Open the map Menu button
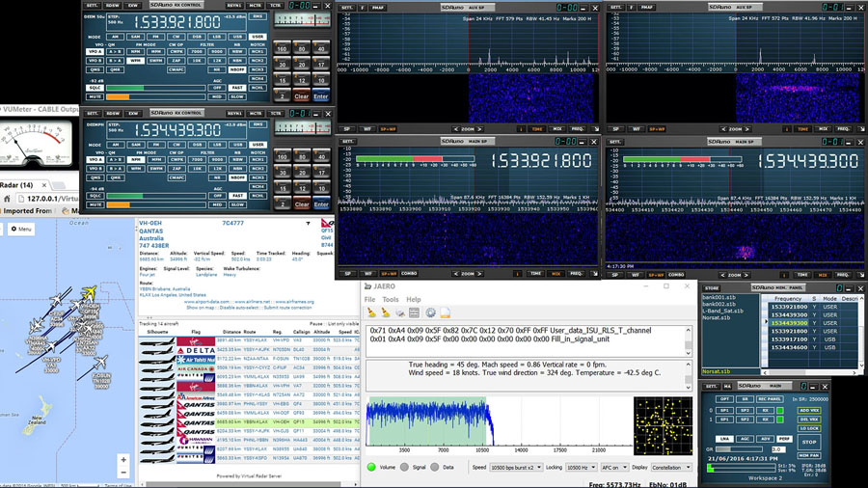This screenshot has height=488, width=868. click(x=21, y=230)
